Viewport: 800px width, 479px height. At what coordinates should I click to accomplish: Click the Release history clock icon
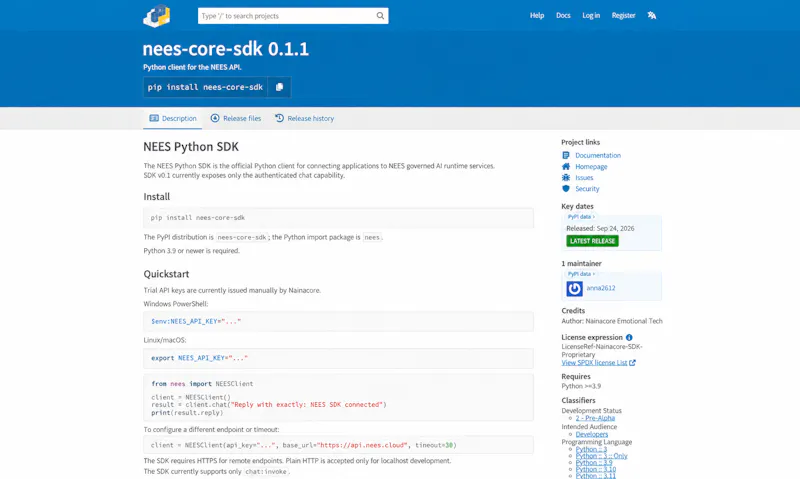[279, 118]
